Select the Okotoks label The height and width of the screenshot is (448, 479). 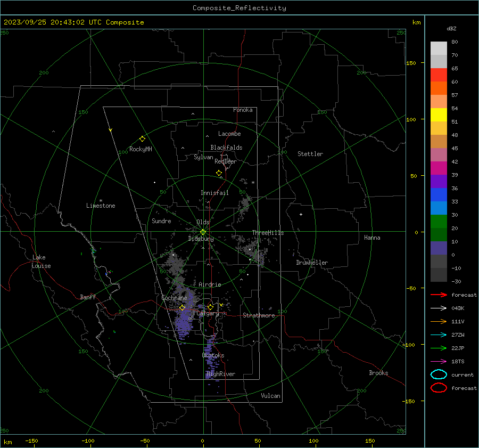213,355
